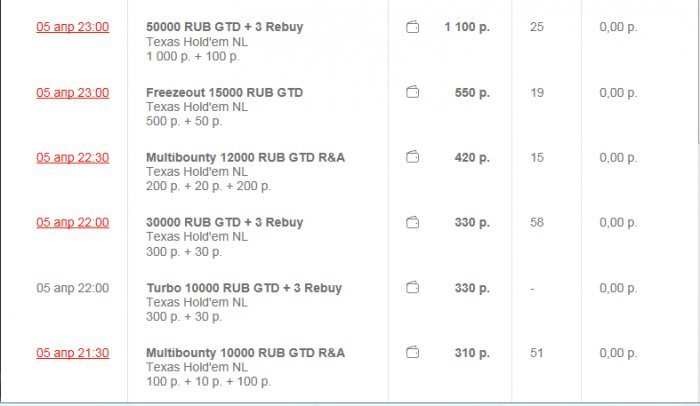Click the 420 р. buy-in price

click(472, 158)
